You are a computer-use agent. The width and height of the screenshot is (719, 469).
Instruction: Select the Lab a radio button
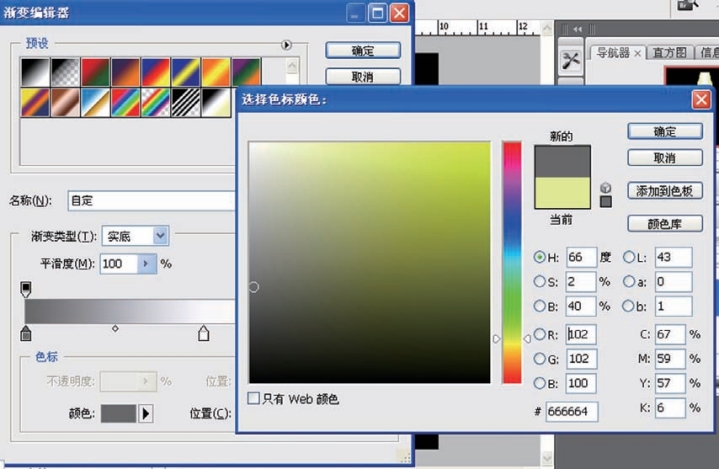coord(629,281)
